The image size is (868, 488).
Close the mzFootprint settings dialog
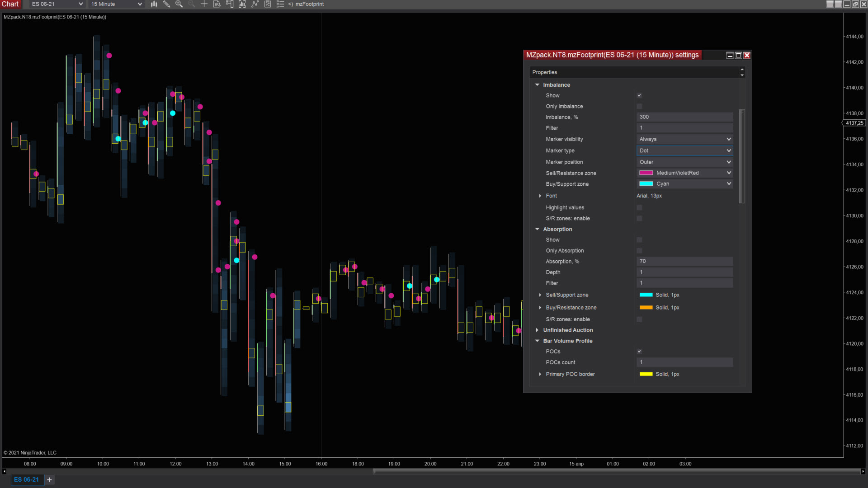click(747, 55)
